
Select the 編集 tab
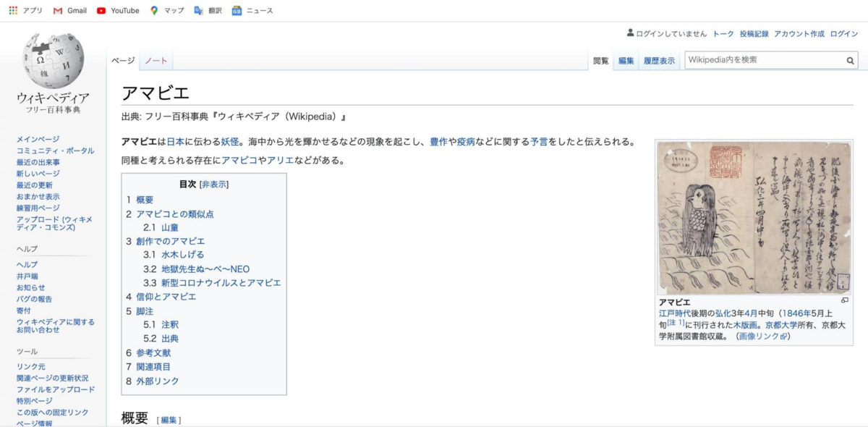626,61
